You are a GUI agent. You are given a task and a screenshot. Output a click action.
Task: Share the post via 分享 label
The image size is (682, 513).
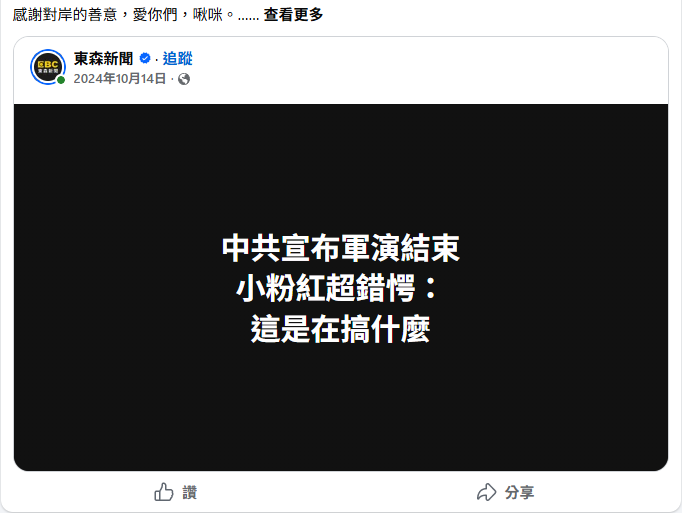coord(519,493)
